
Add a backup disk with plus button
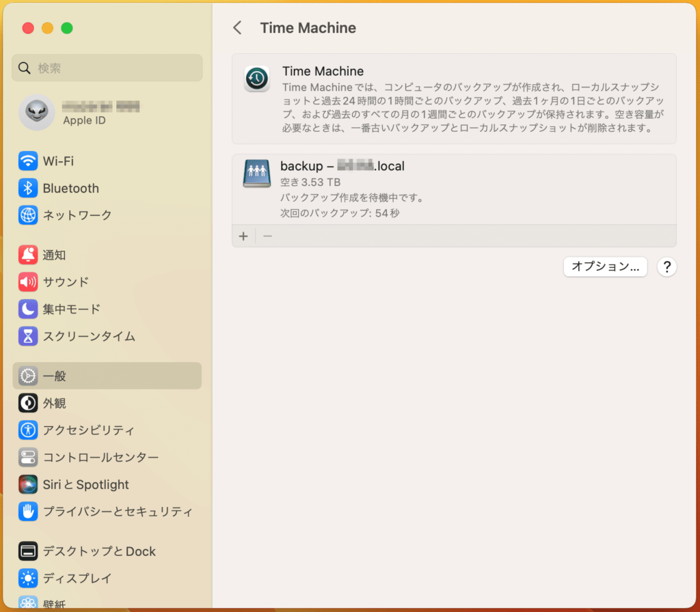243,236
